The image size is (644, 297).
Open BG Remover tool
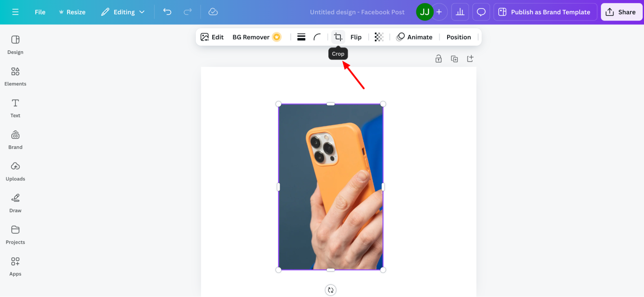pyautogui.click(x=257, y=37)
